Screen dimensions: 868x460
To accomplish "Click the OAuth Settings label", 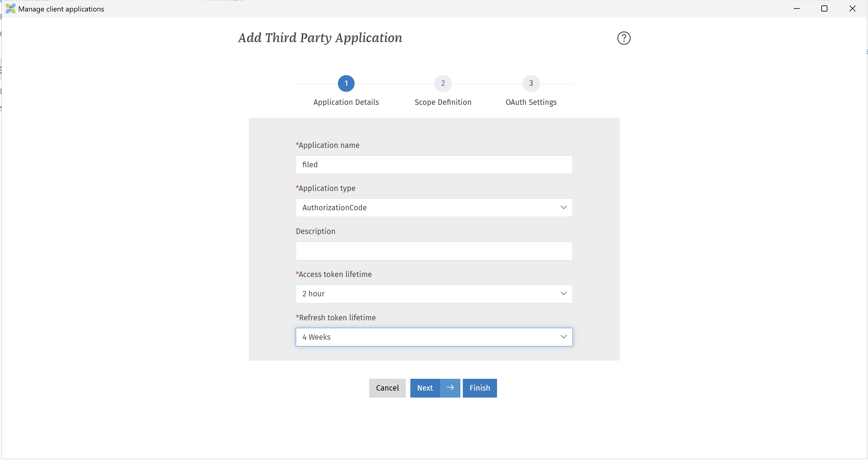I will (x=531, y=102).
